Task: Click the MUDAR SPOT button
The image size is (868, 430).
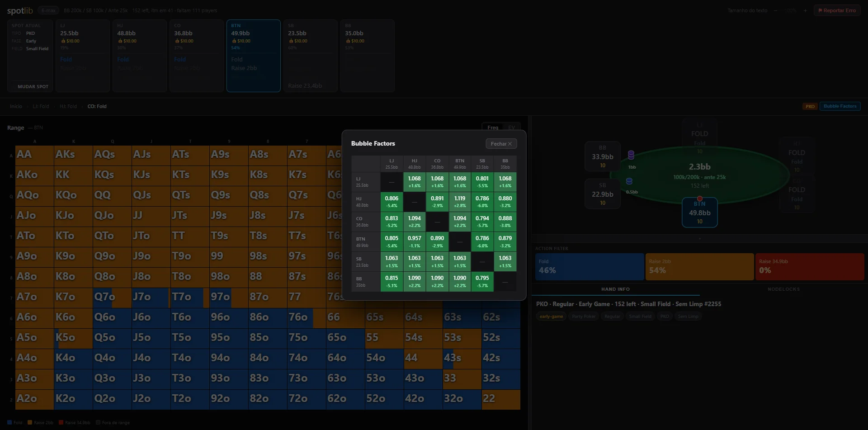Action: point(33,86)
